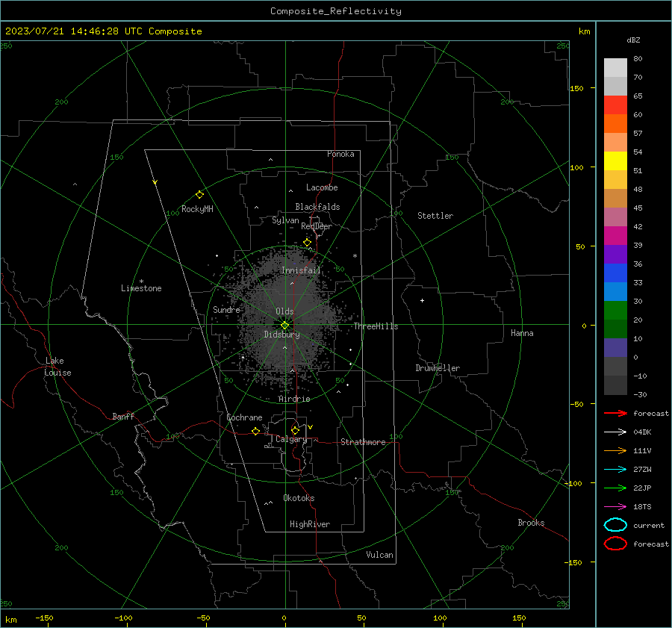The image size is (672, 628).
Task: Click the Cochrane city label
Action: click(244, 417)
